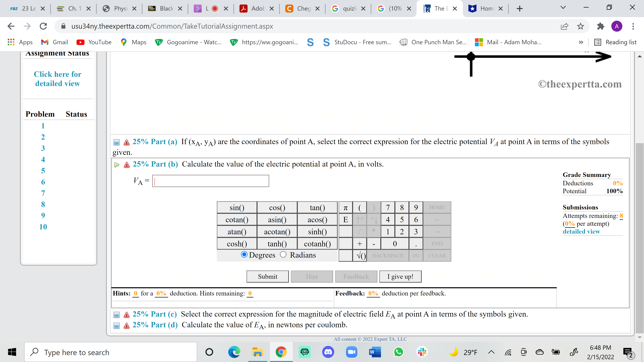Open the detailed view link under Submissions

pos(581,232)
